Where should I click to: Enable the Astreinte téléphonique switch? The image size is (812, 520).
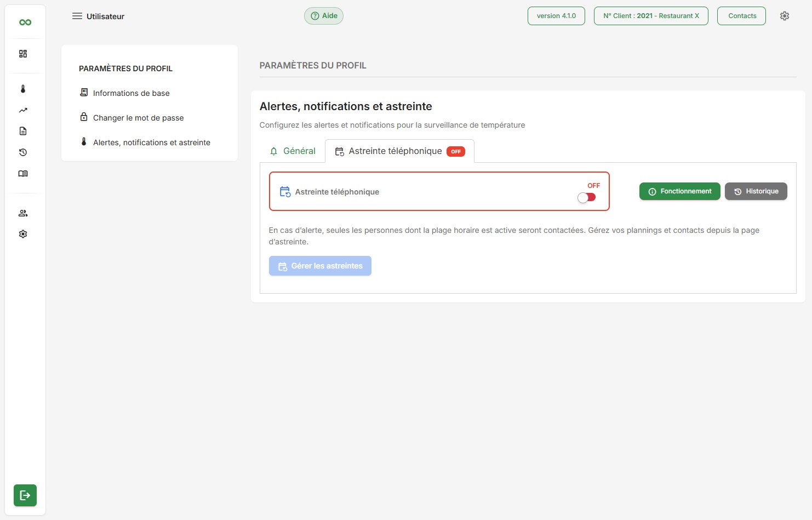pos(586,197)
